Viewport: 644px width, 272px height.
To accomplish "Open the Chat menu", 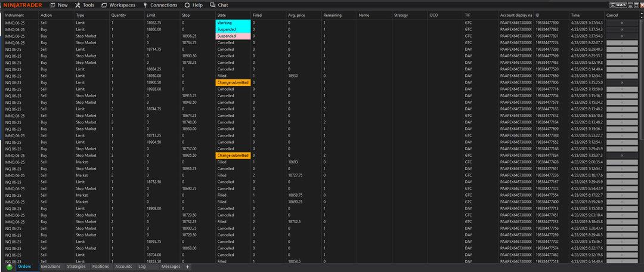I will (x=219, y=5).
